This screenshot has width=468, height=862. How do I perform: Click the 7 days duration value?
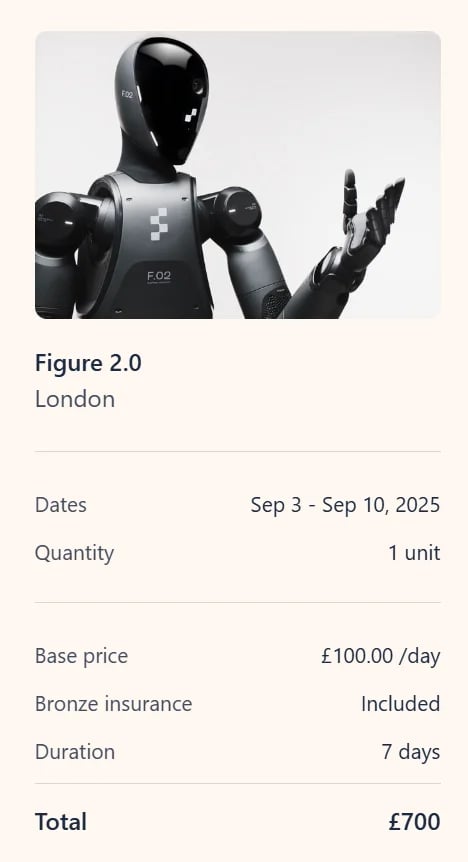(411, 752)
